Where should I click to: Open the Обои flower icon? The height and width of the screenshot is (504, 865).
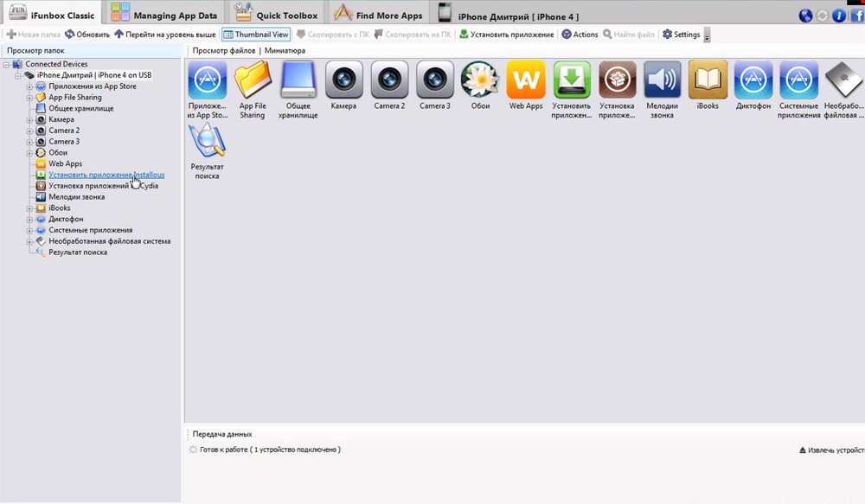click(x=480, y=80)
